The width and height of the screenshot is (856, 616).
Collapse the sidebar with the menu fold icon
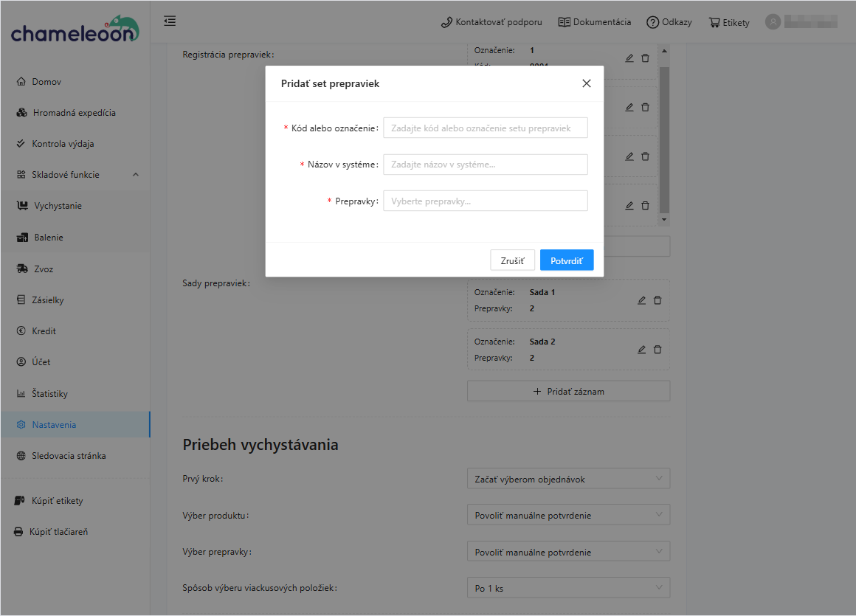(x=170, y=21)
